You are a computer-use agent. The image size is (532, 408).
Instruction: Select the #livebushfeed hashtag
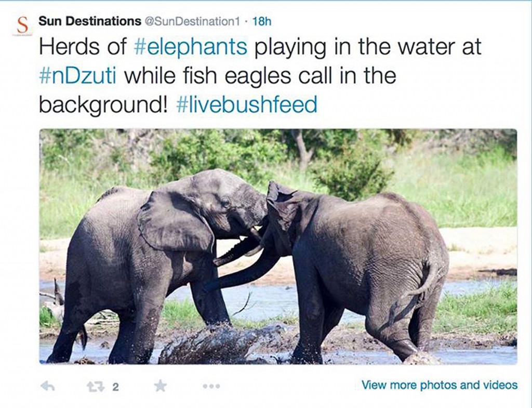247,104
